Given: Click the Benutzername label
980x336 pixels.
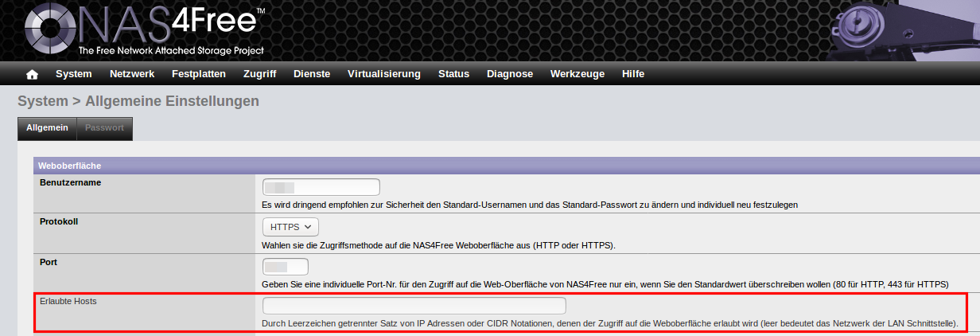Looking at the screenshot, I should [x=70, y=182].
